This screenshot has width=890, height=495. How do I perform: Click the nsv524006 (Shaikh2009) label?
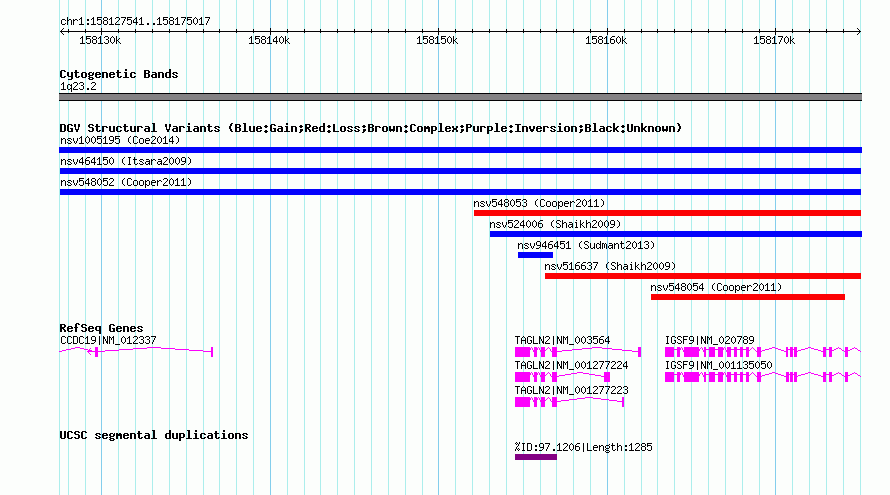[555, 224]
